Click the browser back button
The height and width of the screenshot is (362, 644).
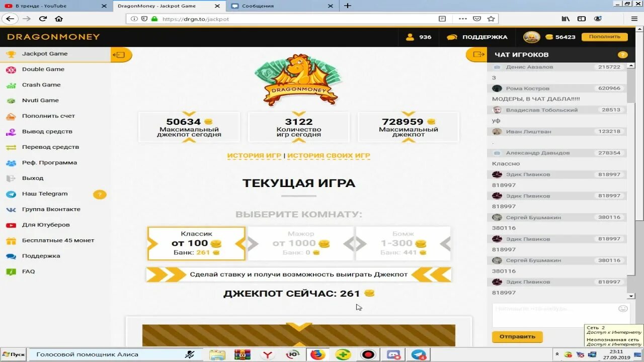(10, 19)
